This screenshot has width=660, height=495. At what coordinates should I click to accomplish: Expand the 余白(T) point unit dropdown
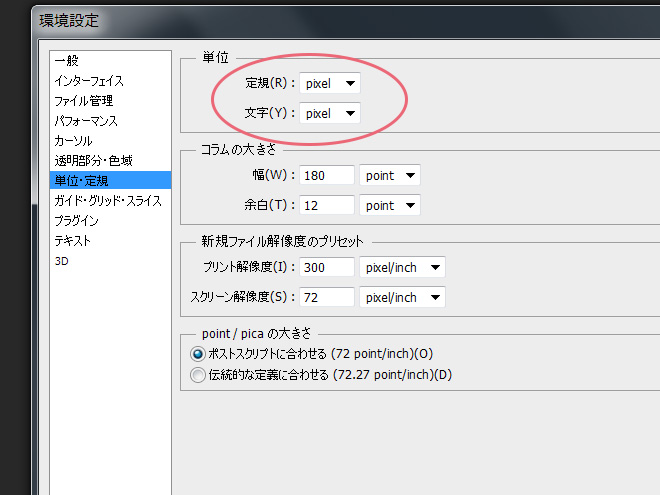coord(390,206)
